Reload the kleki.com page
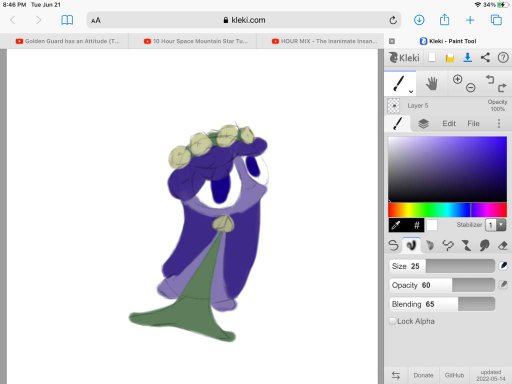 393,20
